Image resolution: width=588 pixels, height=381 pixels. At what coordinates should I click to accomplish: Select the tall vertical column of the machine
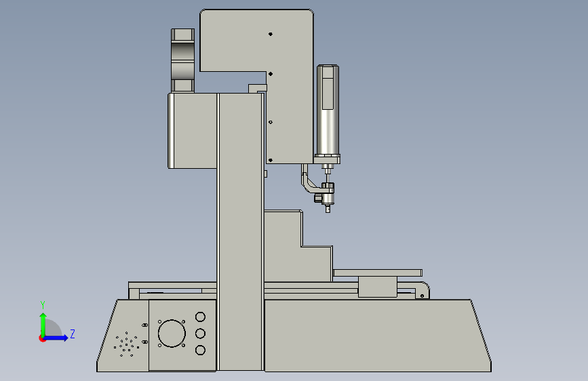coord(240,232)
